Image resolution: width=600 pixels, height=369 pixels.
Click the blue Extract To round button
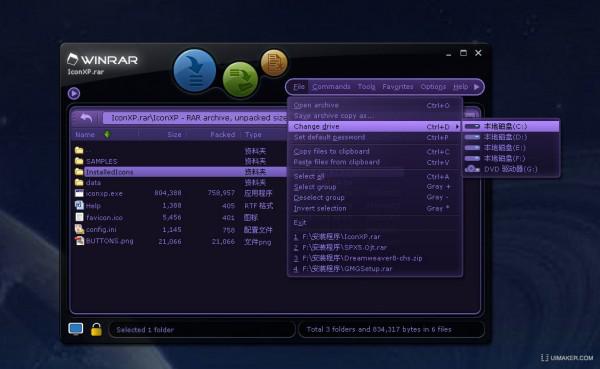point(195,70)
